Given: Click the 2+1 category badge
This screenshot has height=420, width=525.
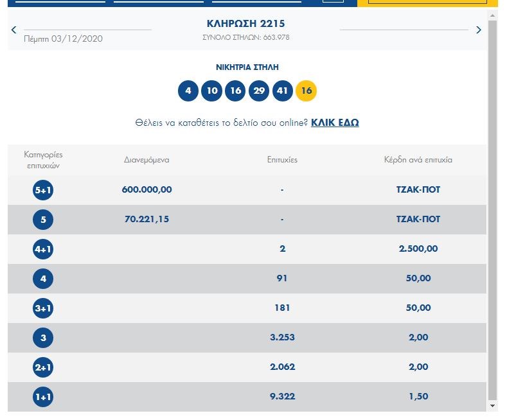Looking at the screenshot, I should [x=43, y=367].
